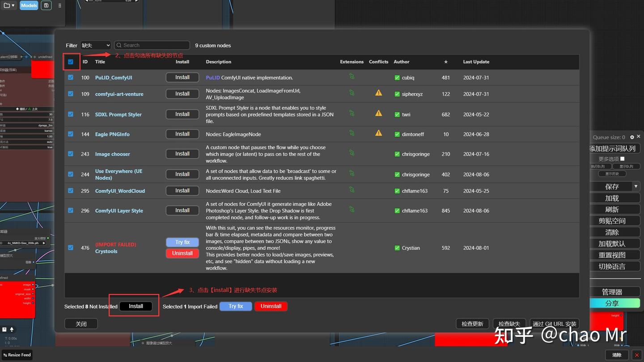The height and width of the screenshot is (362, 644).
Task: Click Uninstall in the Crystools row
Action: point(182,253)
